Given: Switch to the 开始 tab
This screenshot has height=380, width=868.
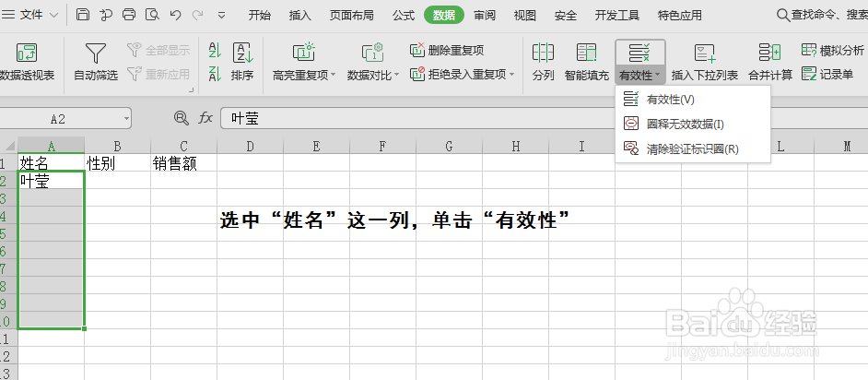Looking at the screenshot, I should [x=259, y=16].
